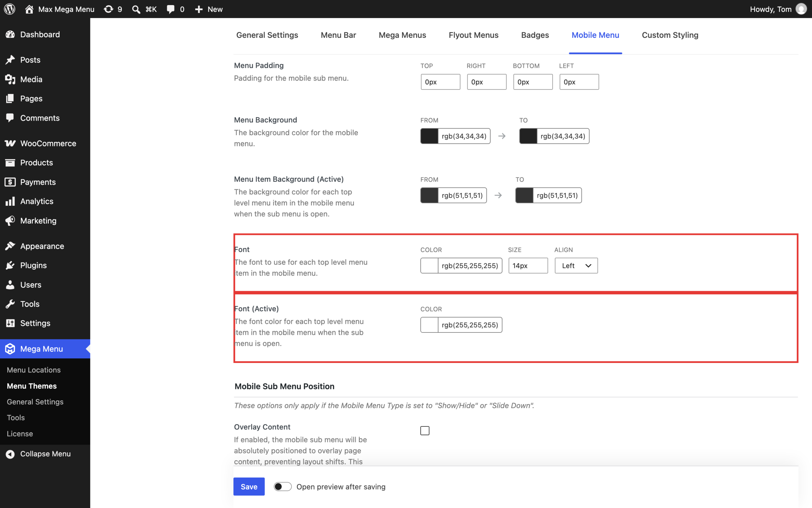
Task: Switch to the Badges tab
Action: (535, 35)
